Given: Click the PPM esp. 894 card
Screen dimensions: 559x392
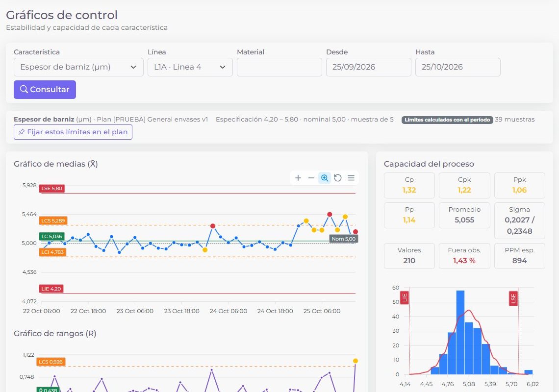Looking at the screenshot, I should [x=519, y=256].
